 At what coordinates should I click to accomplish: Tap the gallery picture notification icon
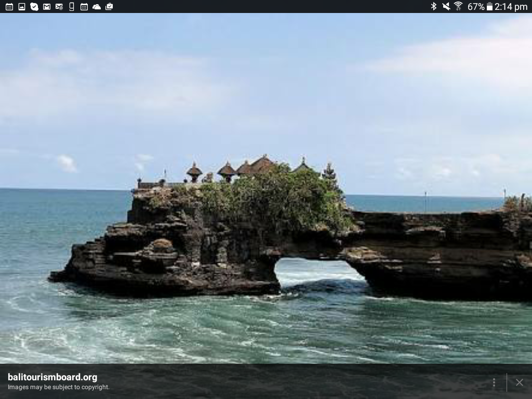coord(22,7)
